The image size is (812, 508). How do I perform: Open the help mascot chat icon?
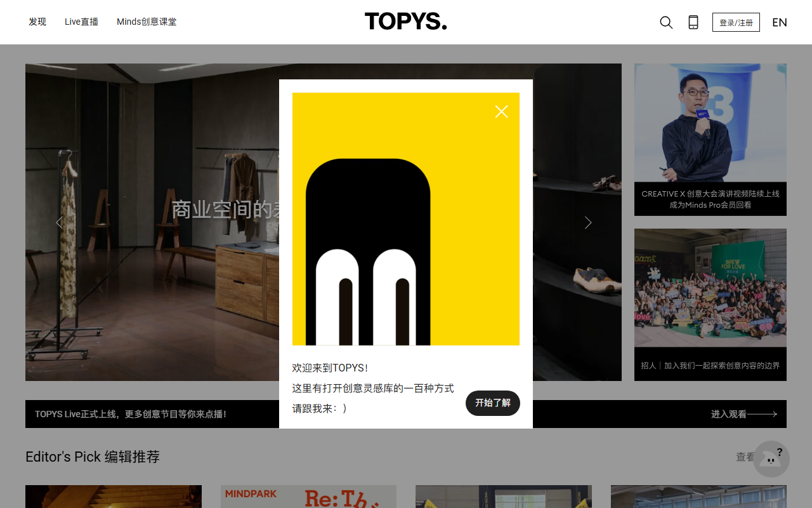coord(771,459)
